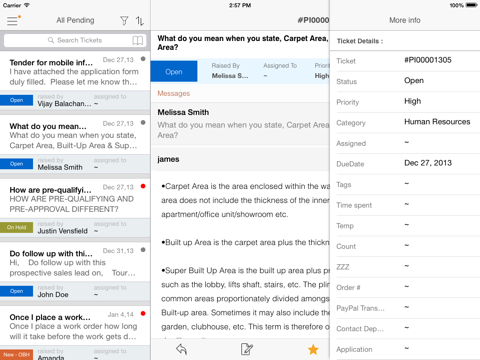This screenshot has height=360, width=480.
Task: Tap the New - OBH badge for Amanda
Action: 16,355
